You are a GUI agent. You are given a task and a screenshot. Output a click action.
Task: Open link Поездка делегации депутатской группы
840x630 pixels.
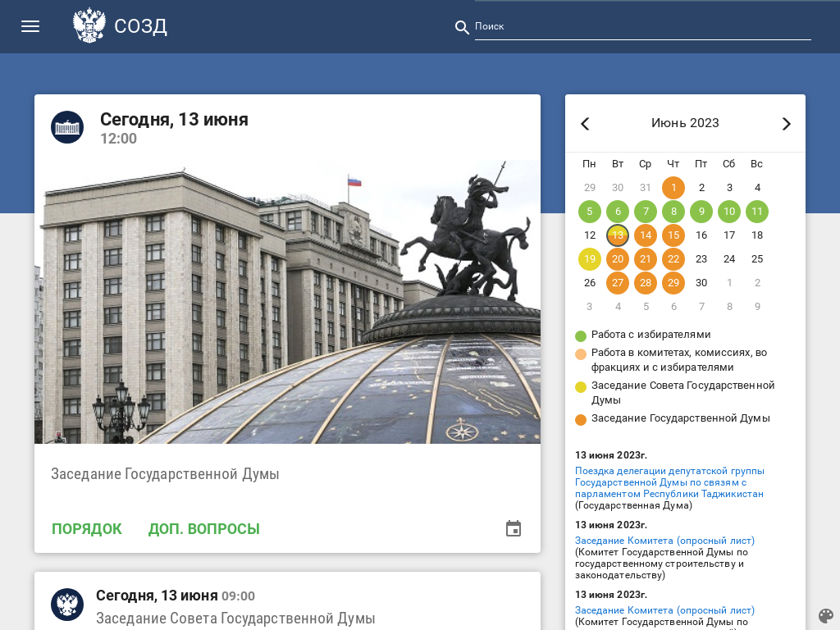[x=669, y=482]
